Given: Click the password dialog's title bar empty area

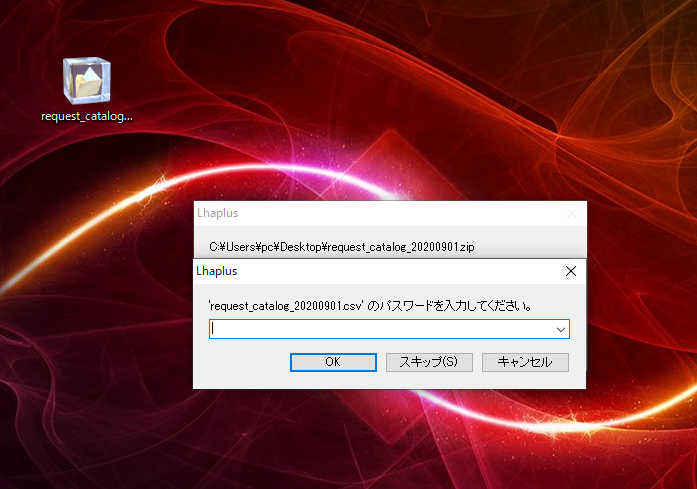Looking at the screenshot, I should [x=400, y=270].
